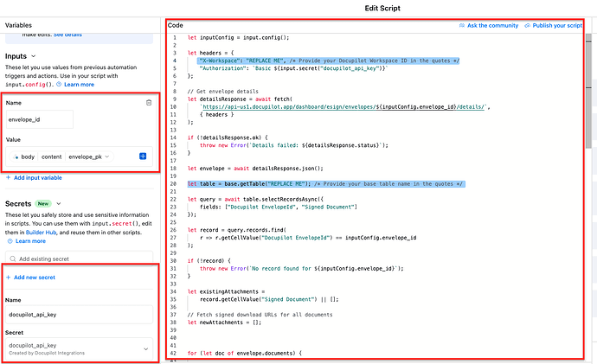
Task: Click the let query line 22
Action: [x=256, y=200]
